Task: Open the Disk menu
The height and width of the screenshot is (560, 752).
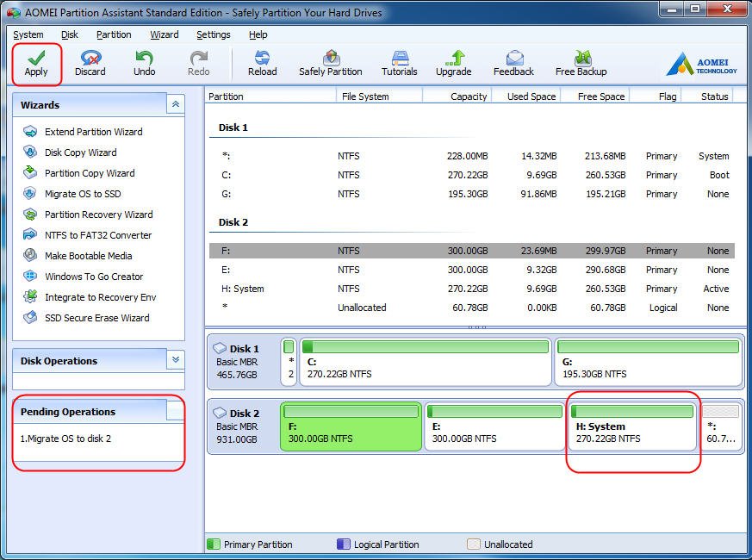Action: coord(70,34)
